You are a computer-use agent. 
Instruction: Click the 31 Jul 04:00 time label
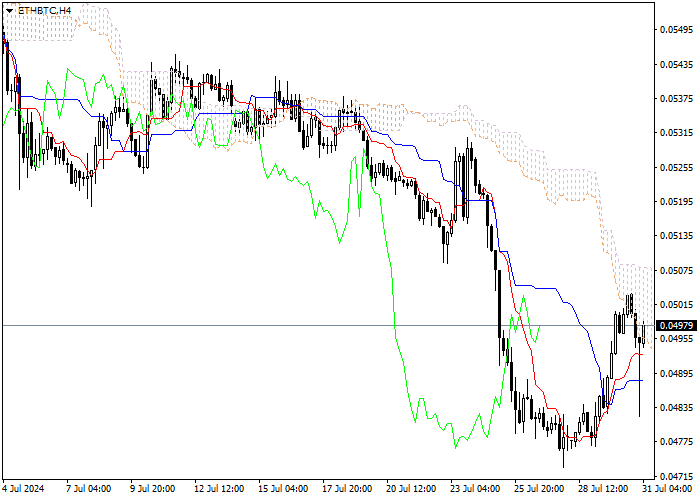(667, 488)
